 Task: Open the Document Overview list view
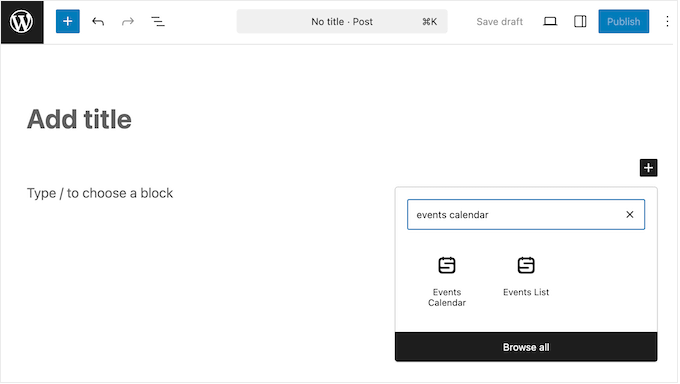point(158,21)
